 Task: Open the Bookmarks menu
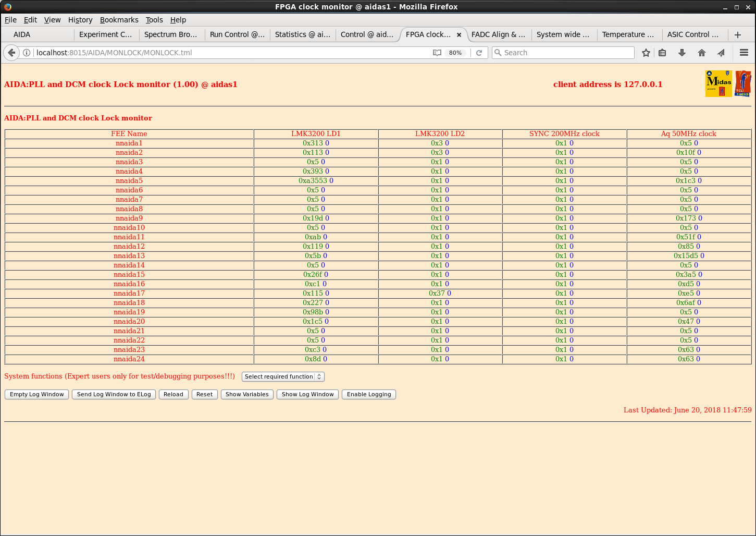click(119, 20)
